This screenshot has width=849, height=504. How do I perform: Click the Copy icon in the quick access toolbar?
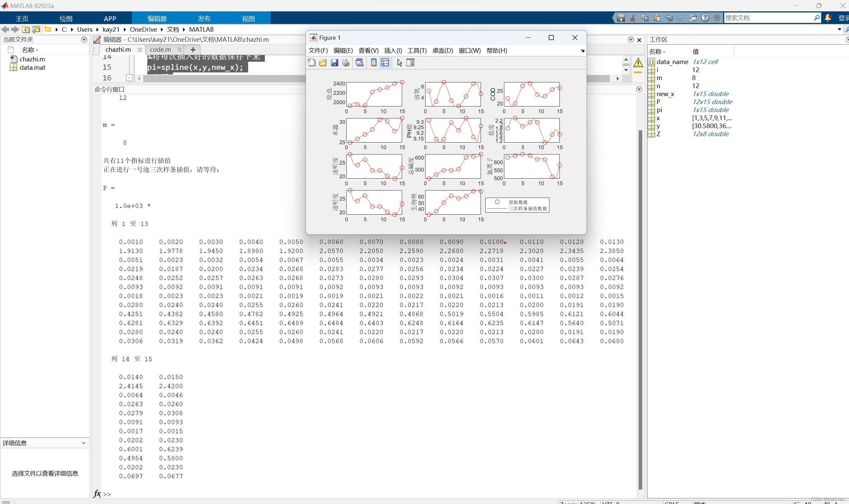[645, 18]
